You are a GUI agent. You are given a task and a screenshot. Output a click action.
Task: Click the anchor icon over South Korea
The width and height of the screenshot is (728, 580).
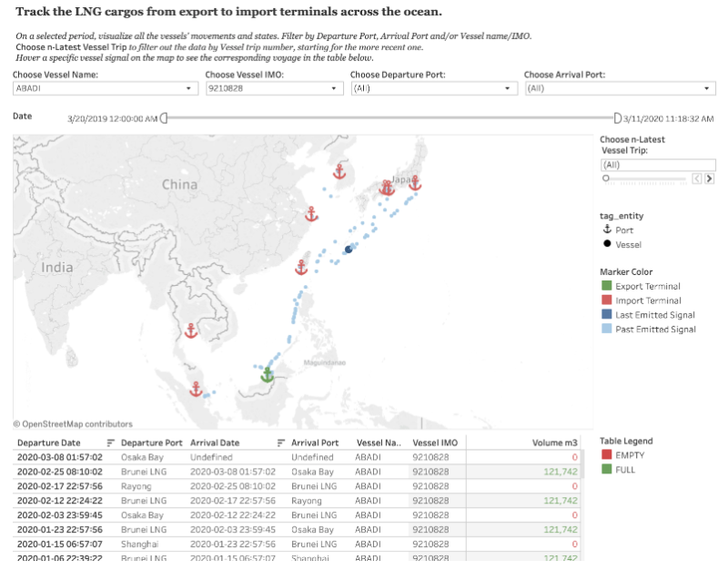pos(339,171)
